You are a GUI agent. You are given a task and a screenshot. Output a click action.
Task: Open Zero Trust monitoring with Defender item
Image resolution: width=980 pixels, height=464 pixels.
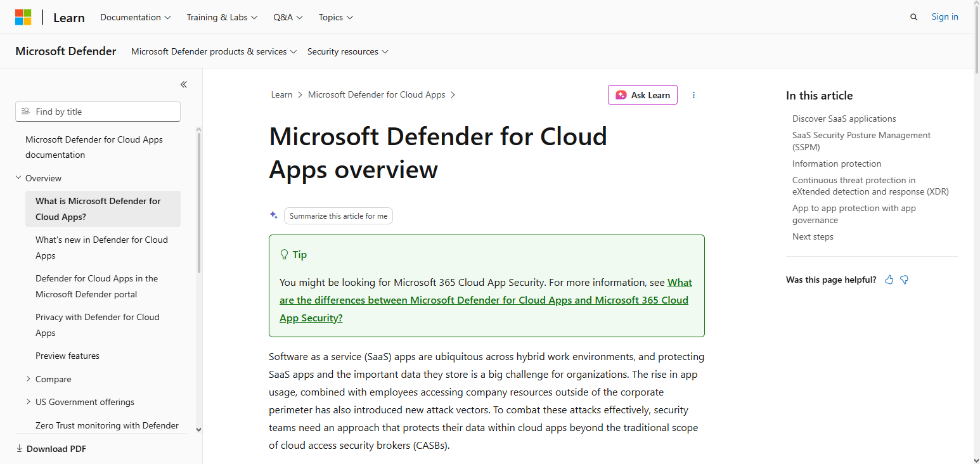pyautogui.click(x=107, y=425)
